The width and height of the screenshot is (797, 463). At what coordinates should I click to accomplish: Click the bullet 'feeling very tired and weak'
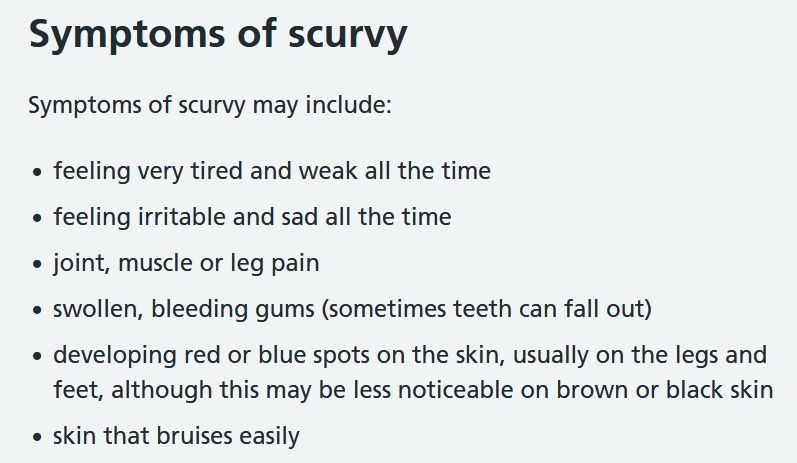(272, 171)
